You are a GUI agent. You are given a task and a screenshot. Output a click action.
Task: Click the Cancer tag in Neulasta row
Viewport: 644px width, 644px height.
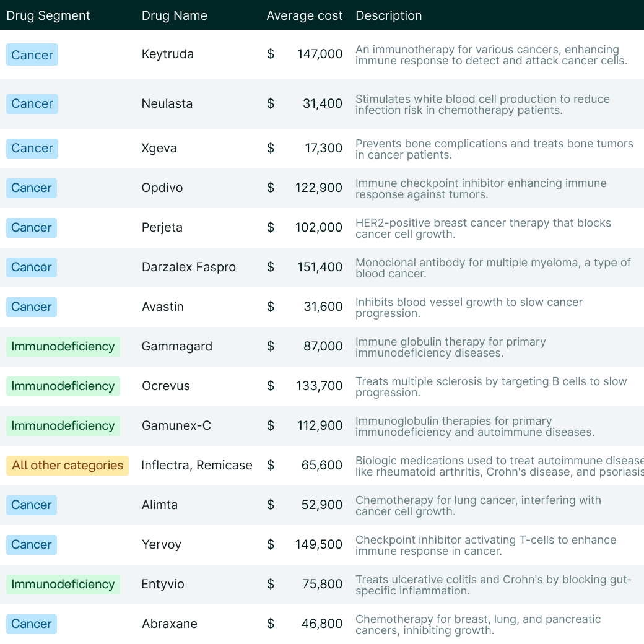[x=32, y=104]
